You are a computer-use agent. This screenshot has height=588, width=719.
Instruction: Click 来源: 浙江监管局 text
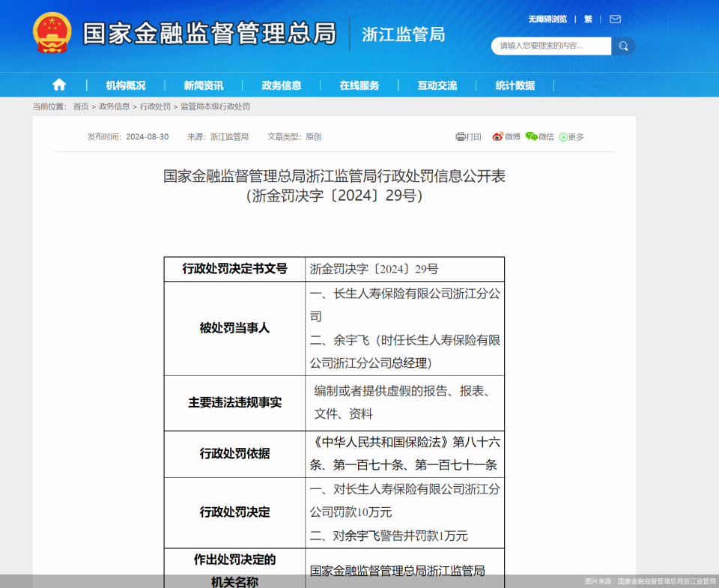click(x=218, y=136)
